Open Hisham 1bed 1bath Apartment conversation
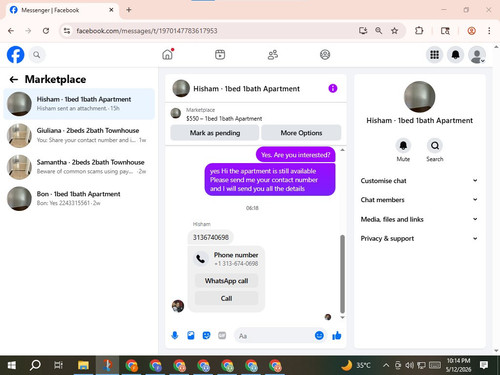This screenshot has height=375, width=500. coord(79,104)
